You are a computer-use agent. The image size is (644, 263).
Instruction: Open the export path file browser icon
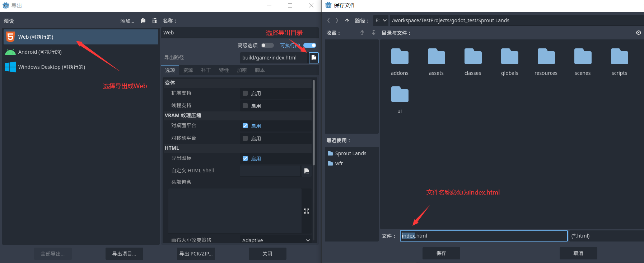[x=313, y=58]
